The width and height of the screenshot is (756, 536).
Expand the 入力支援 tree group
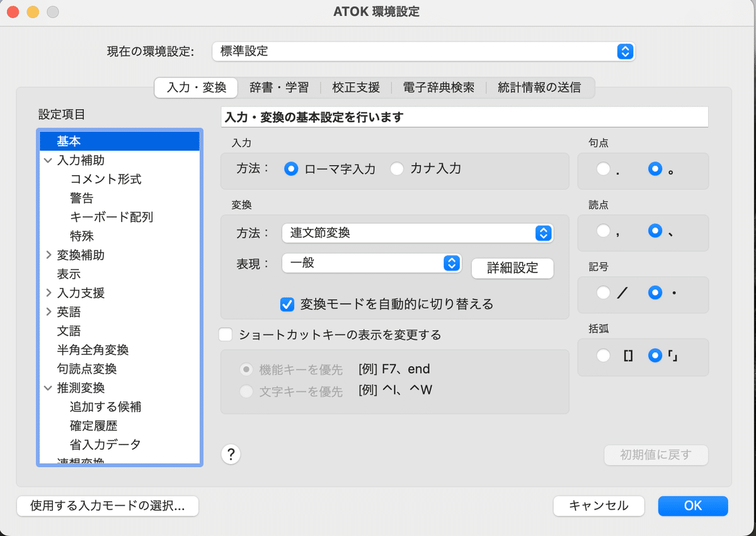pyautogui.click(x=48, y=293)
